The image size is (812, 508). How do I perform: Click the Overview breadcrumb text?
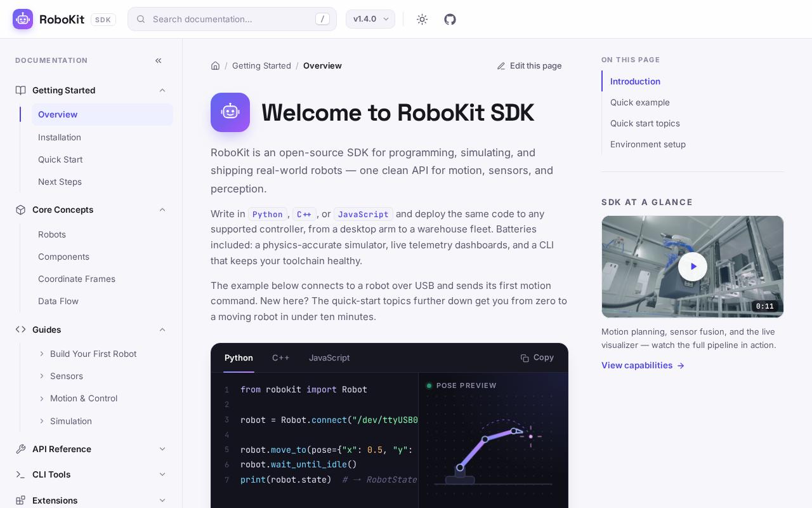pos(322,65)
